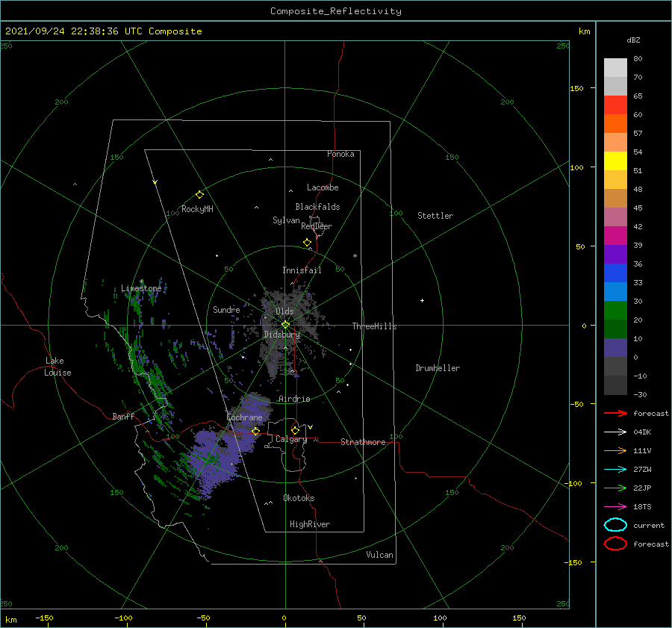Click the Composite_Reflectivity title

click(335, 11)
